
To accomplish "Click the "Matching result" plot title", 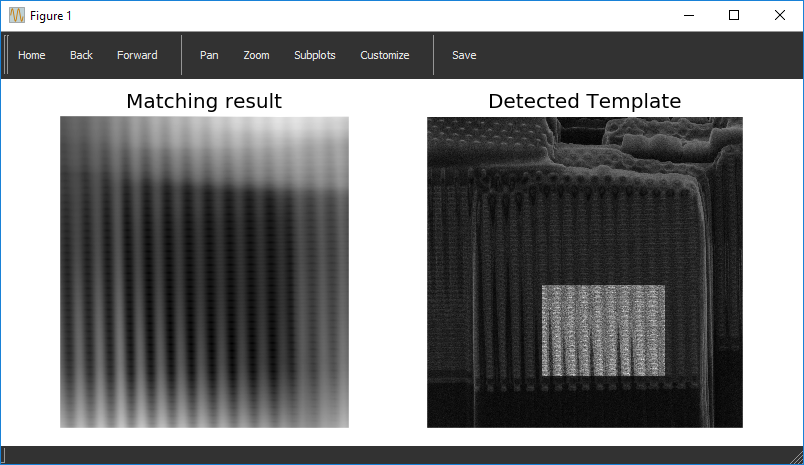I will click(x=204, y=101).
